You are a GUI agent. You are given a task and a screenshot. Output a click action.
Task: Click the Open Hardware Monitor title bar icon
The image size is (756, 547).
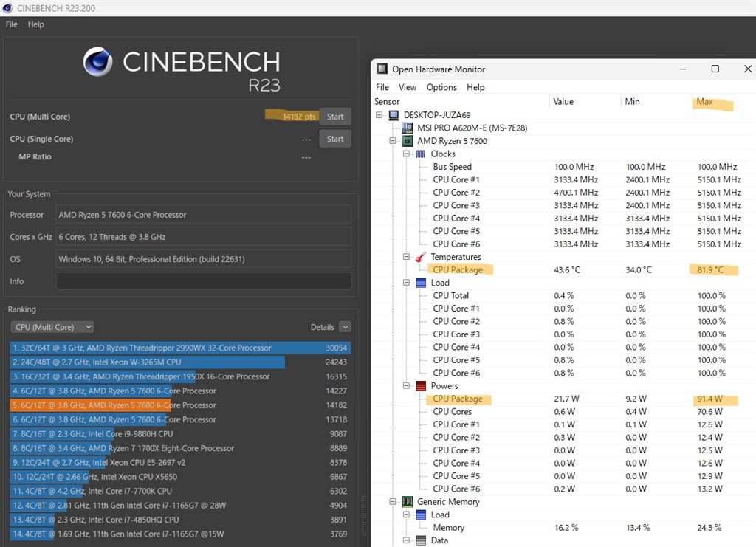[382, 69]
